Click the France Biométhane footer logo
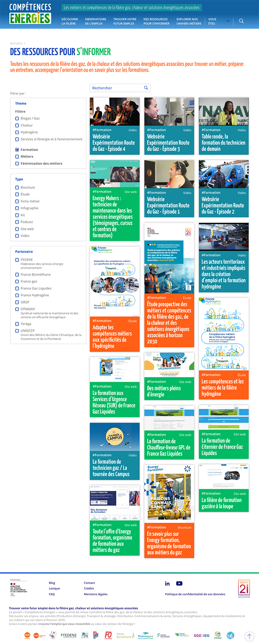This screenshot has width=259, height=644. tap(125, 635)
